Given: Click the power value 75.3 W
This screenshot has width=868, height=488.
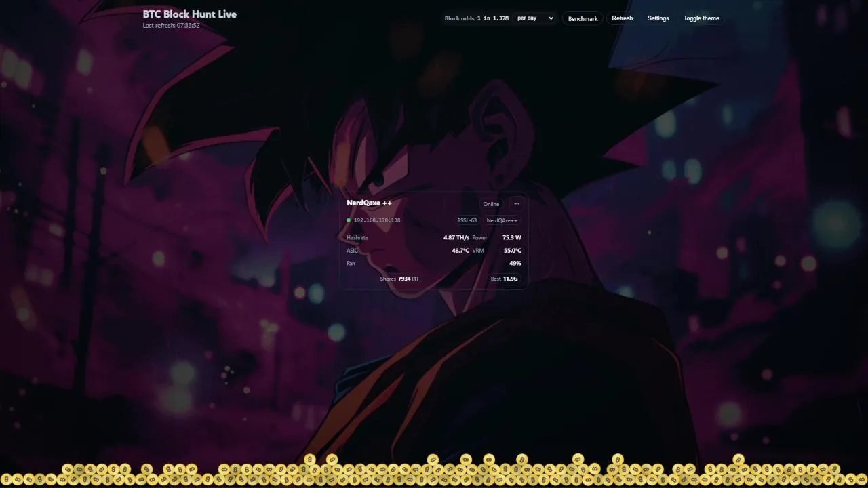Looking at the screenshot, I should 512,238.
